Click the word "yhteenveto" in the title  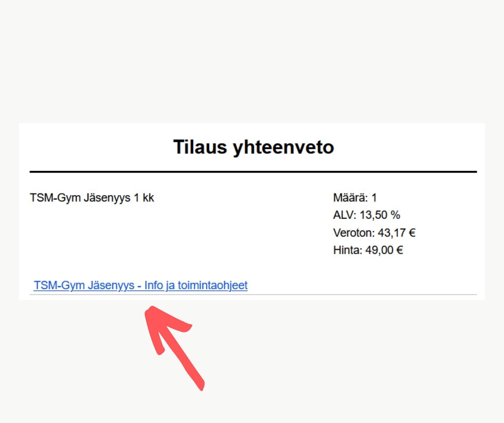pos(283,147)
